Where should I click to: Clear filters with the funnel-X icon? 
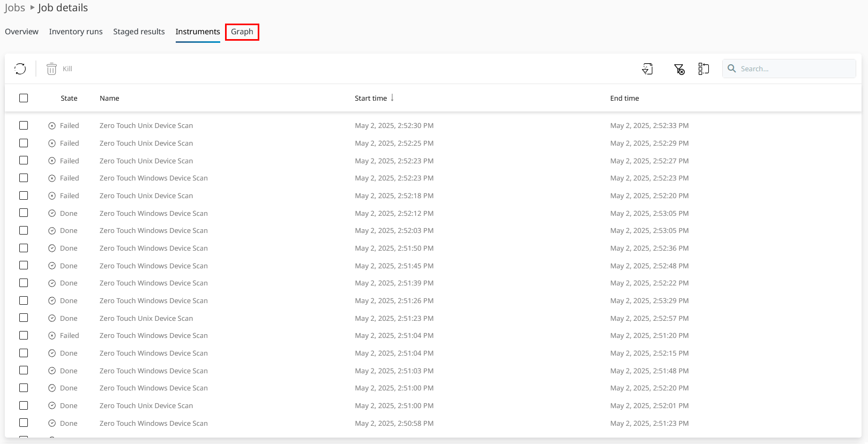[x=679, y=69]
